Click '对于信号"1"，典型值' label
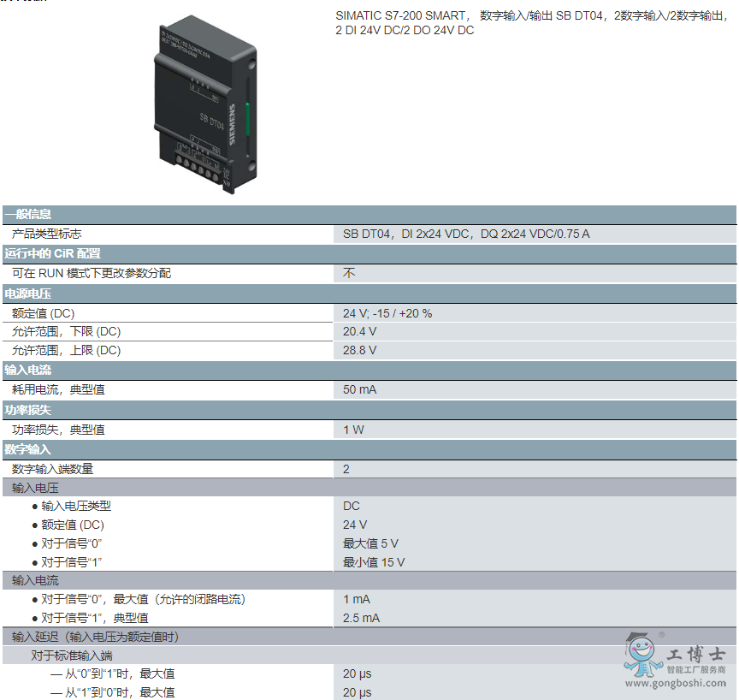This screenshot has width=739, height=700. click(x=95, y=618)
